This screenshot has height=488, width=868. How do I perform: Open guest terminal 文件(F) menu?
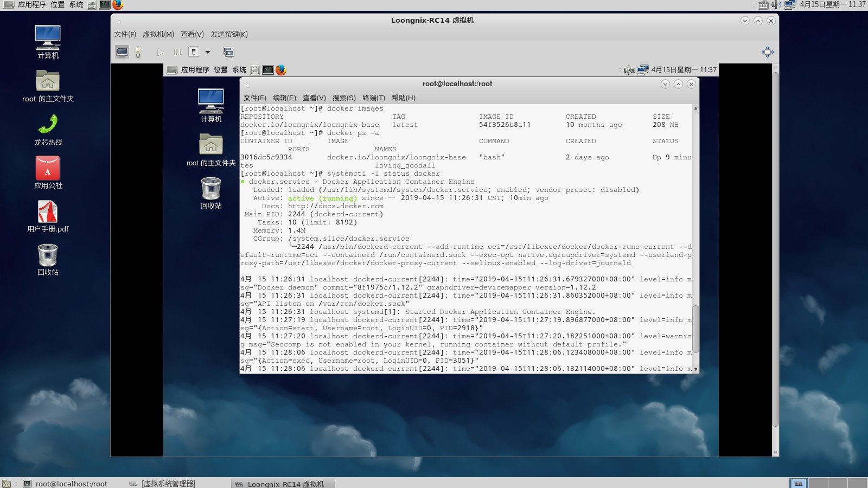pos(255,98)
